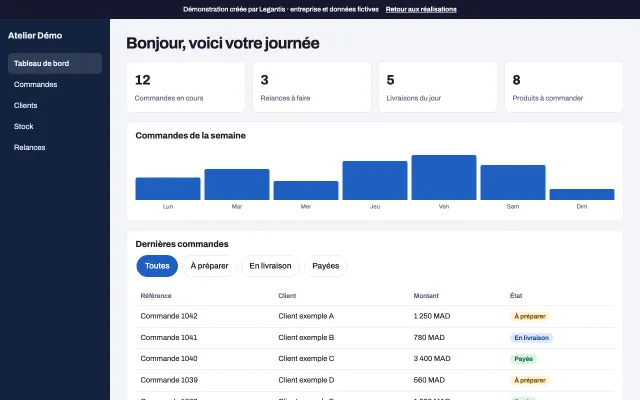Click the Référence column header
The image size is (640, 400).
[156, 296]
